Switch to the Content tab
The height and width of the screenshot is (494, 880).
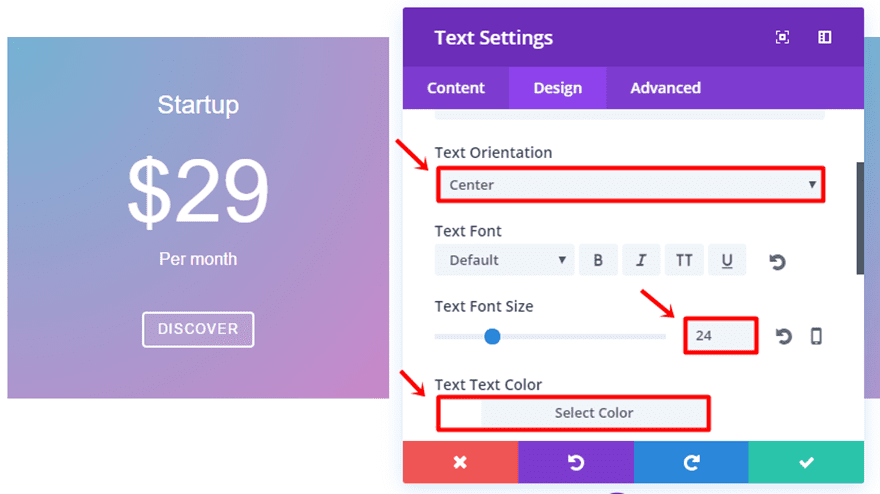coord(456,88)
